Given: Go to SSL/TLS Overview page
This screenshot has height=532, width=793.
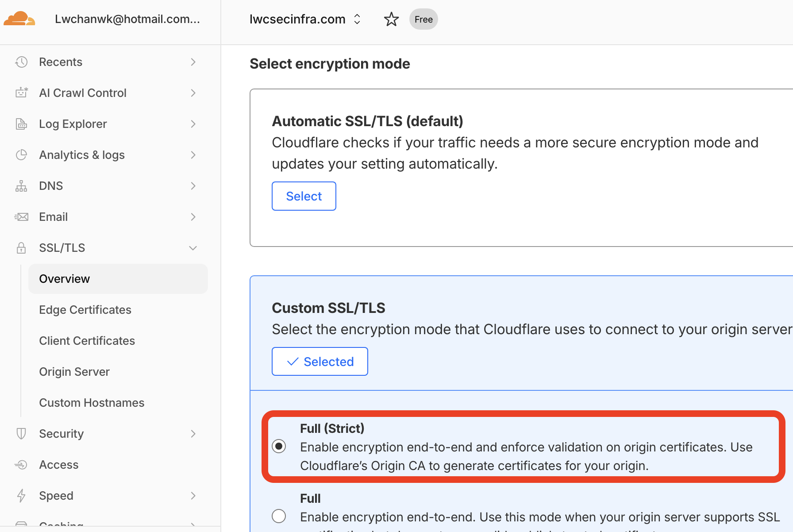Looking at the screenshot, I should click(x=118, y=279).
